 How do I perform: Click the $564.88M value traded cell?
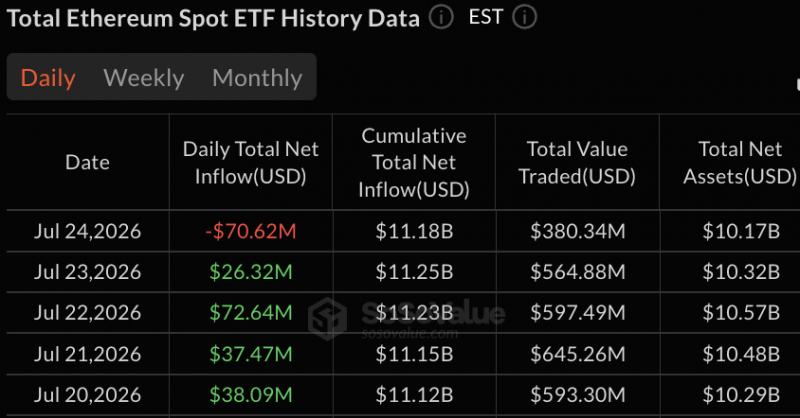click(x=578, y=272)
